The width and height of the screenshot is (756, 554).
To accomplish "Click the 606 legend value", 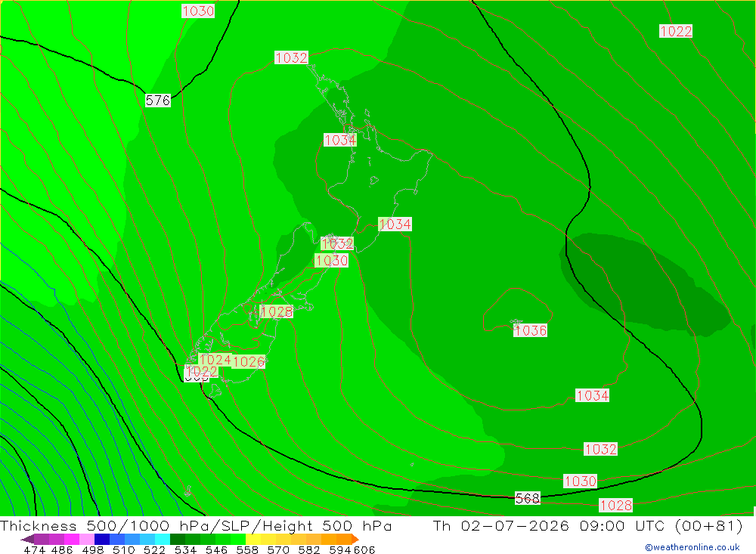I will [364, 549].
